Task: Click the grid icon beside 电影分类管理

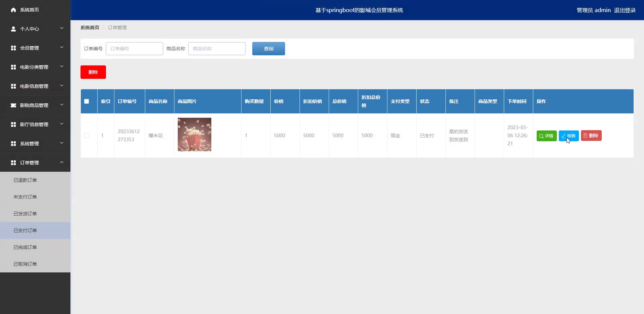Action: (x=13, y=67)
